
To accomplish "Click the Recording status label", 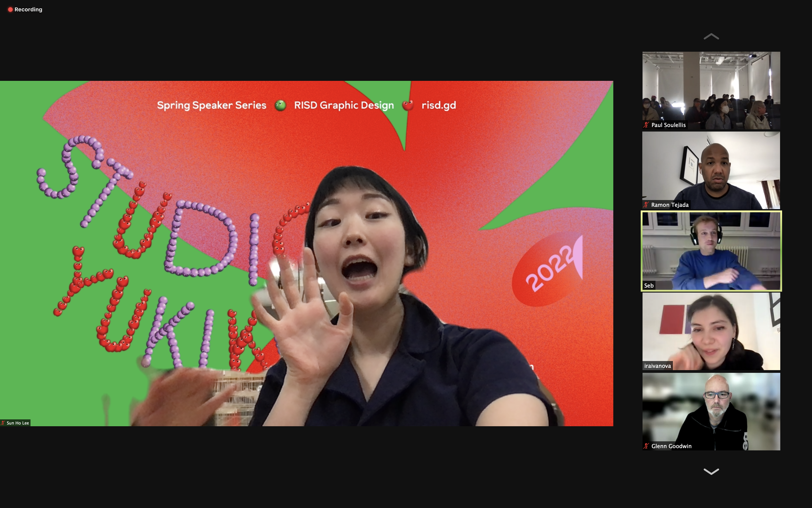I will pyautogui.click(x=28, y=9).
